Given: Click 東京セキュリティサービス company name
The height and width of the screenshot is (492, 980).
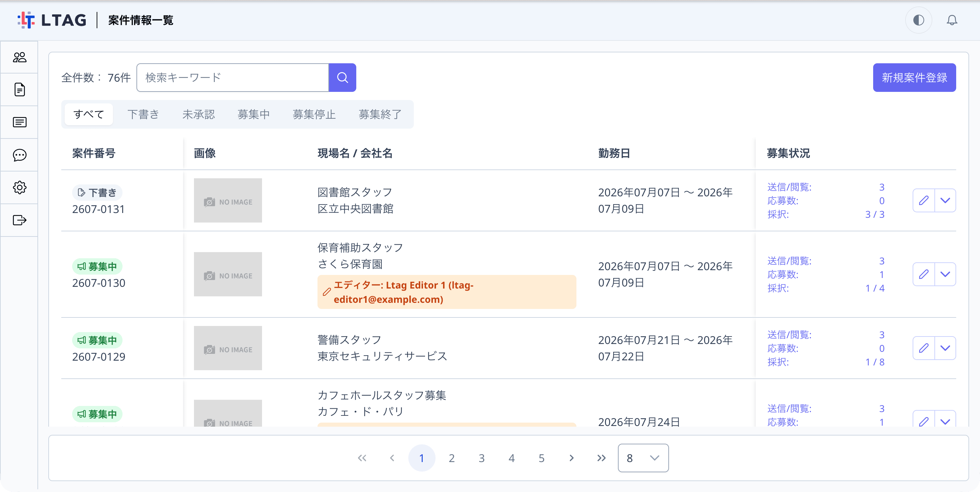Looking at the screenshot, I should tap(382, 356).
